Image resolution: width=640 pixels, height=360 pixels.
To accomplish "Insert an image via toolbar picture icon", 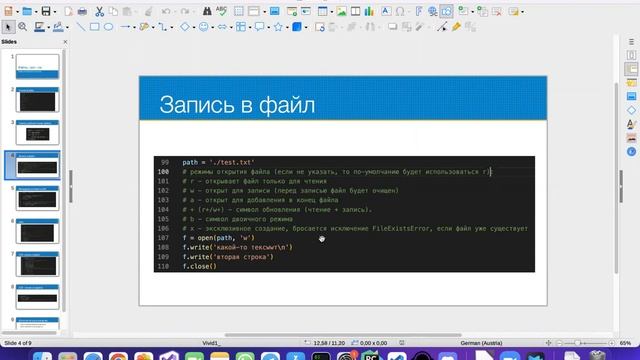I will click(341, 11).
